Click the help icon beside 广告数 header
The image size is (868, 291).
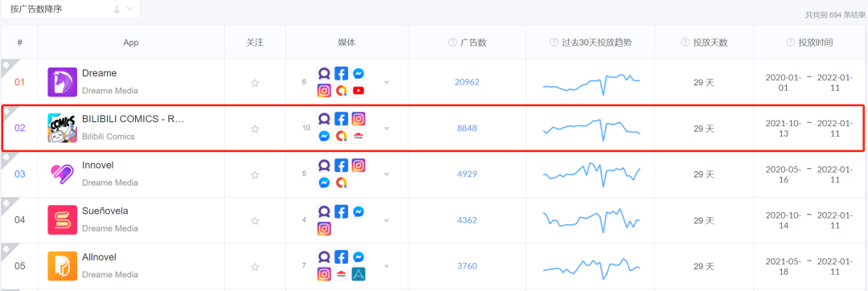coord(452,43)
